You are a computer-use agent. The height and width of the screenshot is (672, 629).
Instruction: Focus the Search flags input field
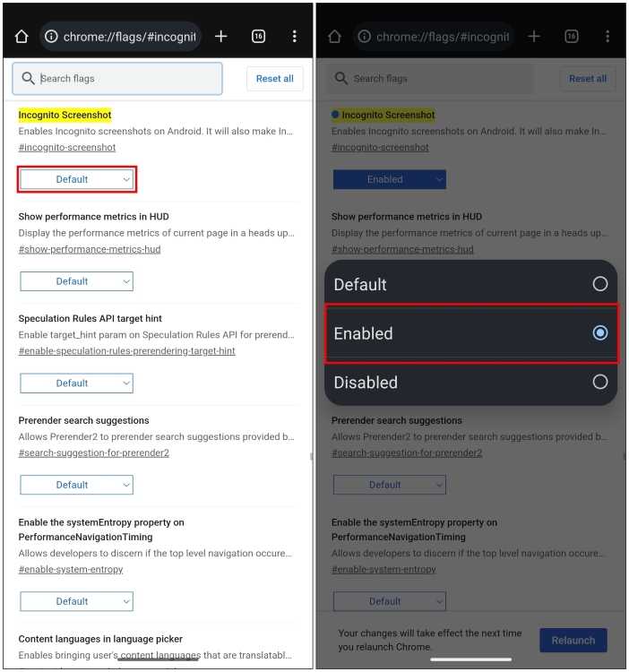pyautogui.click(x=117, y=79)
